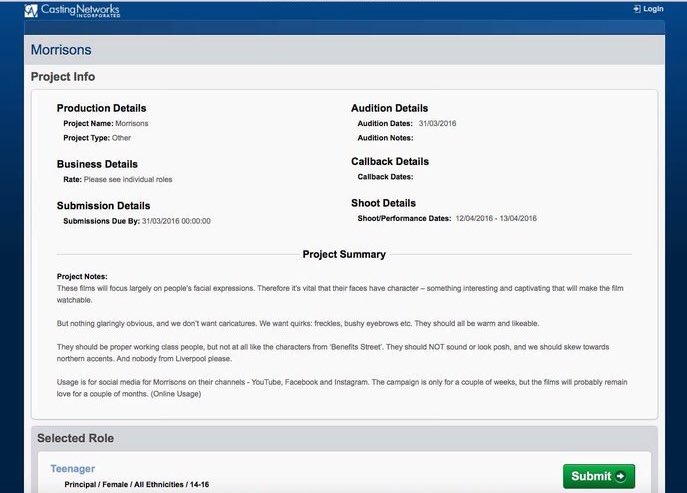The width and height of the screenshot is (687, 493).
Task: Select the Project Info heading
Action: point(63,77)
